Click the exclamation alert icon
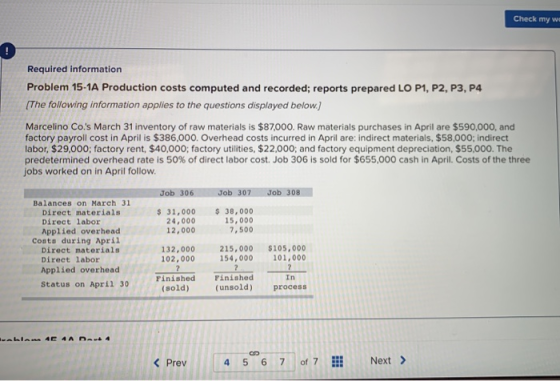560x381 pixels. [6, 51]
